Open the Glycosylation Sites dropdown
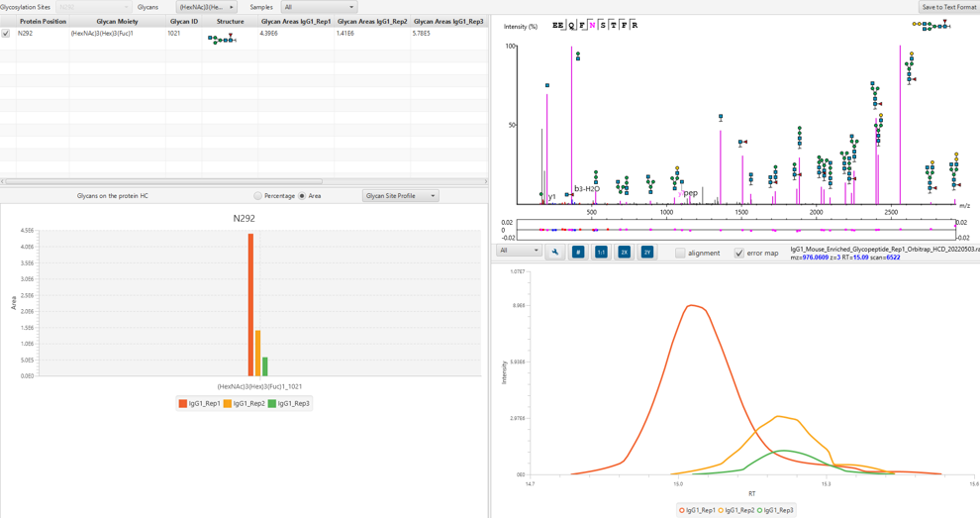This screenshot has width=980, height=518. [93, 7]
